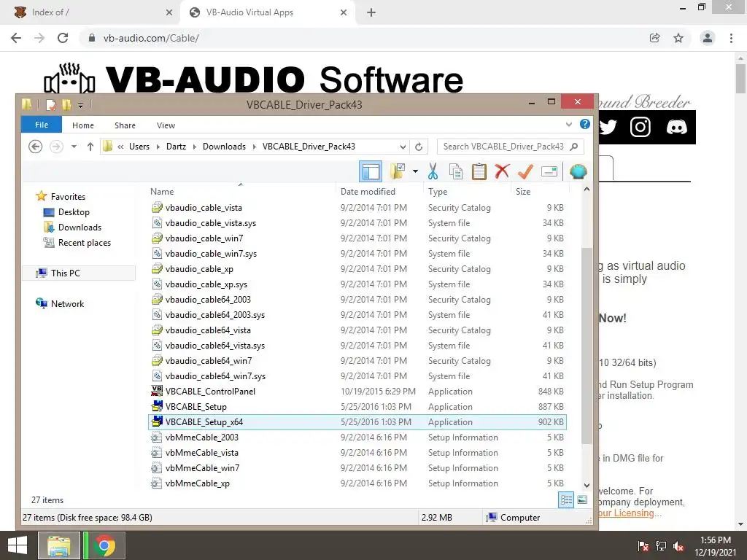Open the Home ribbon tab
The height and width of the screenshot is (560, 747).
(83, 125)
